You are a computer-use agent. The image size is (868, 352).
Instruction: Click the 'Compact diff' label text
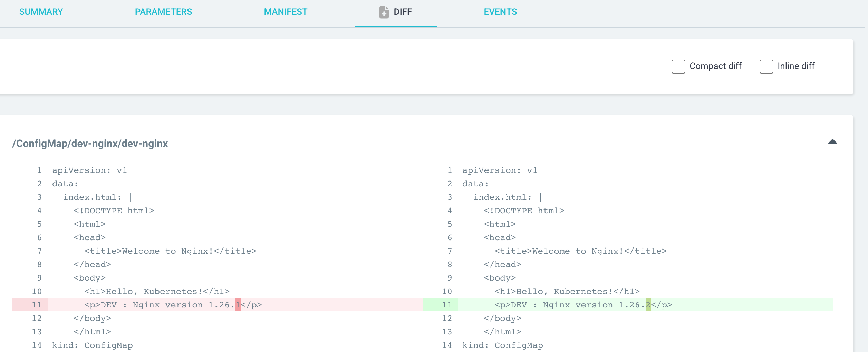pyautogui.click(x=715, y=66)
